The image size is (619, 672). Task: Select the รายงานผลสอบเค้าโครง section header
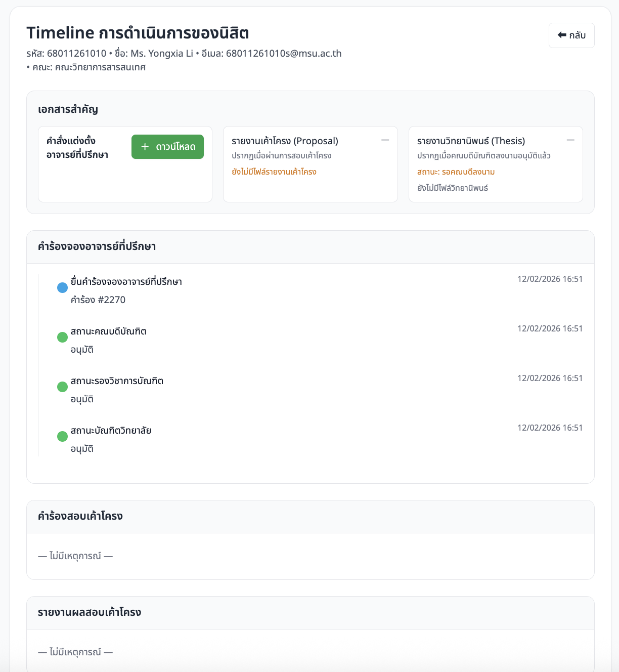90,612
